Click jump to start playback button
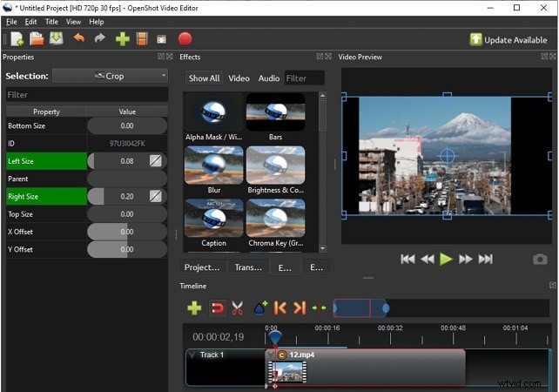Screen dimensions: 559x392 pyautogui.click(x=407, y=260)
